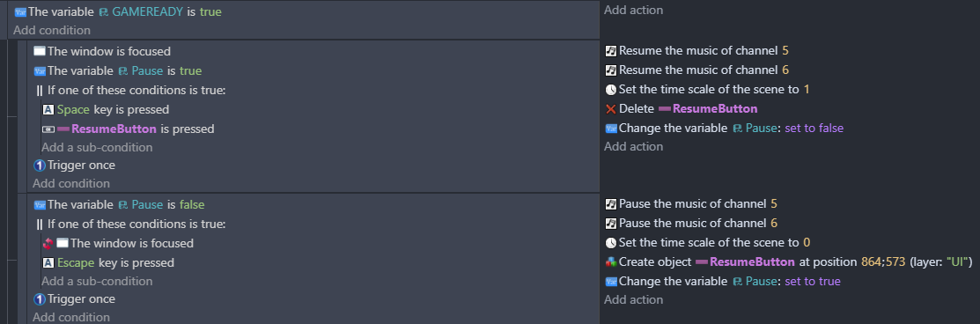Click the red Delete ResumeButton icon

[611, 109]
